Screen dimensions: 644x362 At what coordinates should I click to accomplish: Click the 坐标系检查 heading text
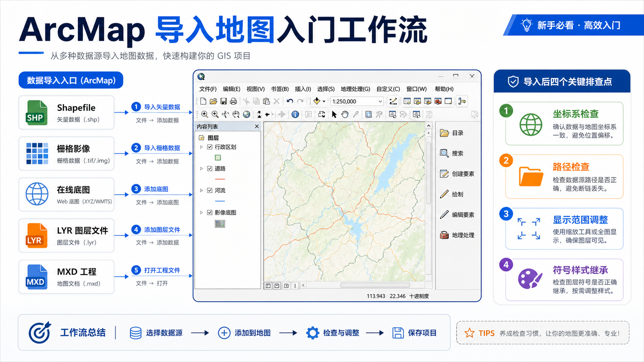(575, 114)
